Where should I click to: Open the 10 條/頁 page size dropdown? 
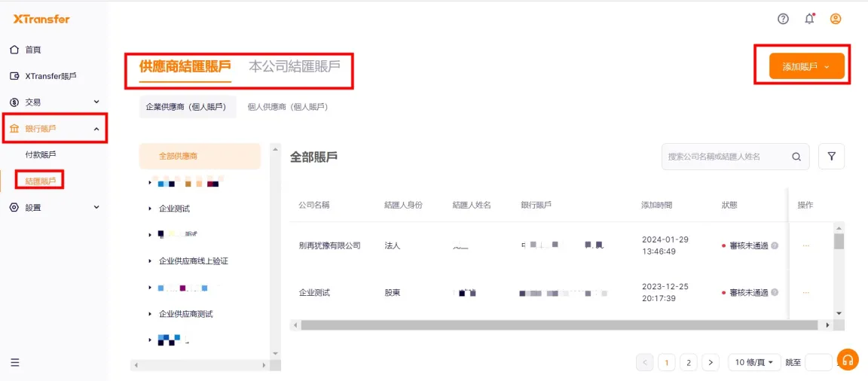pyautogui.click(x=753, y=362)
